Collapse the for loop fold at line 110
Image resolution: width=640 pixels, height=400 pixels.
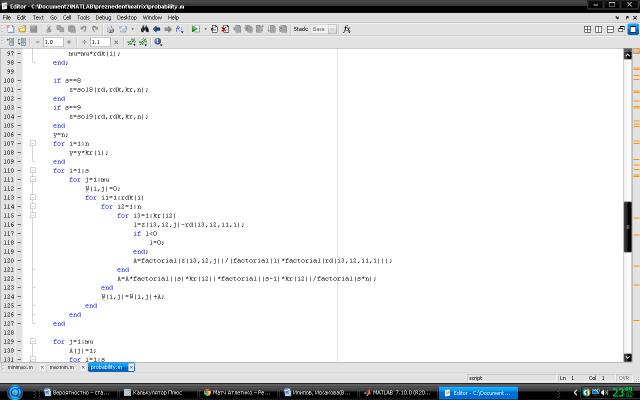point(32,170)
